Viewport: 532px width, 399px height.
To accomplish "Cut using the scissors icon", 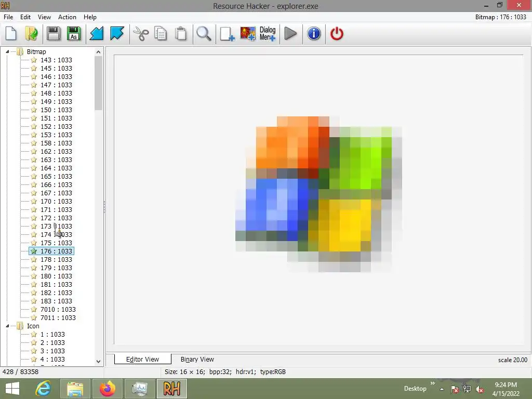I will (140, 34).
